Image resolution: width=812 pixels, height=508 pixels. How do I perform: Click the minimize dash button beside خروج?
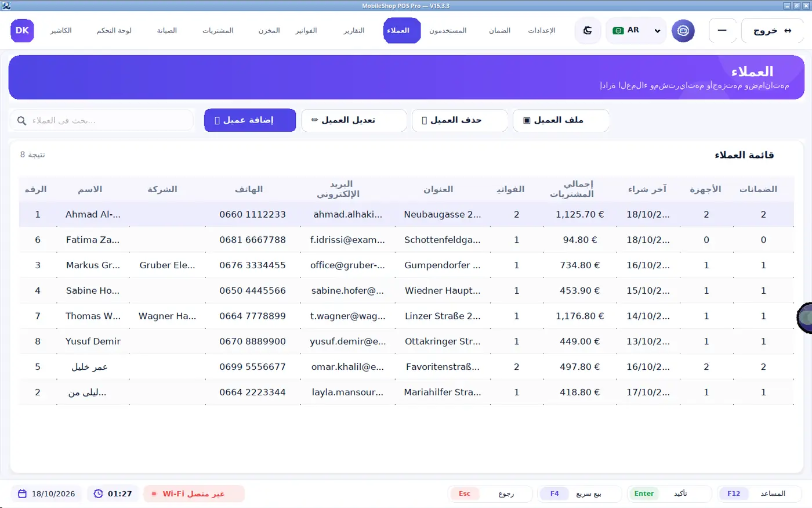click(x=722, y=31)
